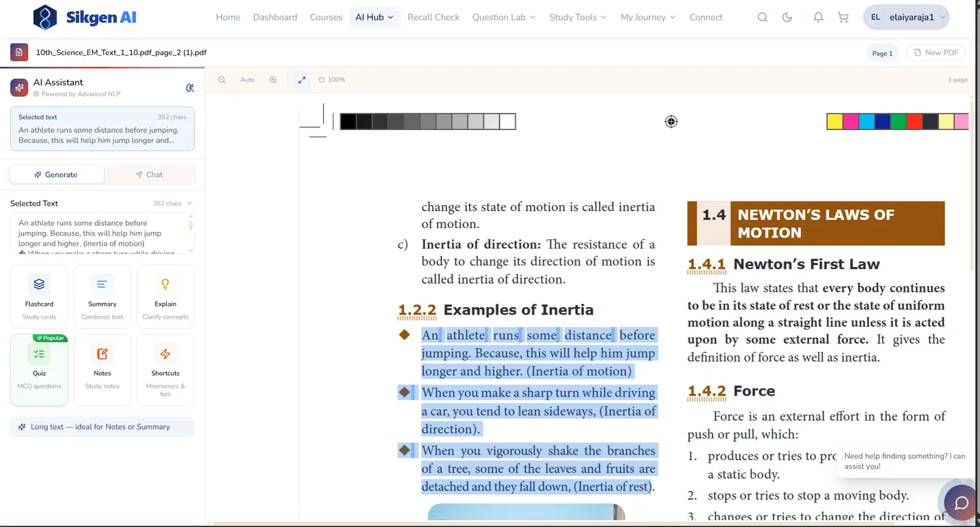
Task: Open the Connect page
Action: point(706,17)
